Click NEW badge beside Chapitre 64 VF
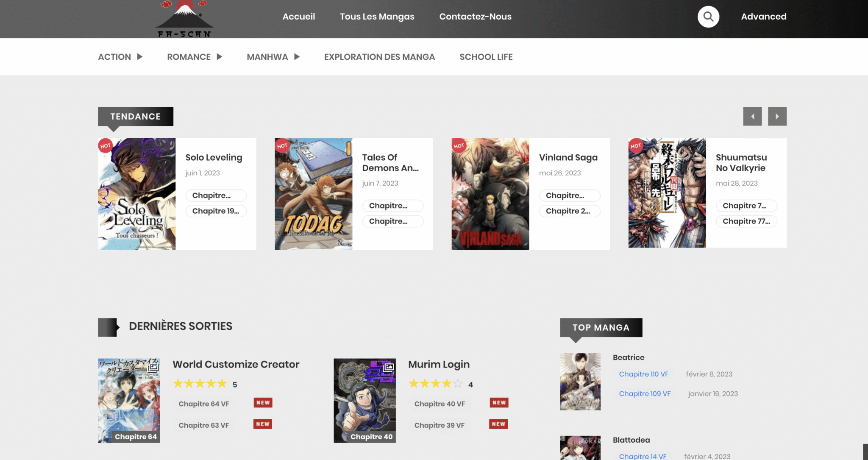Viewport: 868px width, 460px height. coord(263,403)
